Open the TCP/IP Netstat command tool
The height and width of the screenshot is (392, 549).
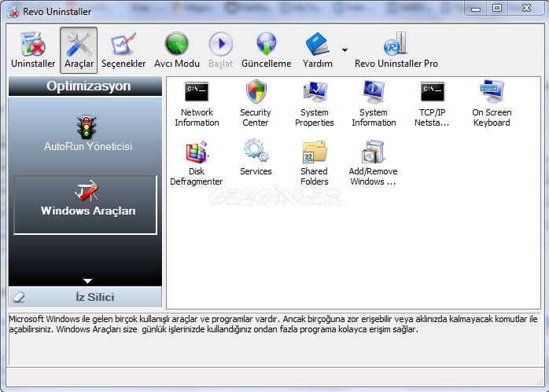[433, 104]
